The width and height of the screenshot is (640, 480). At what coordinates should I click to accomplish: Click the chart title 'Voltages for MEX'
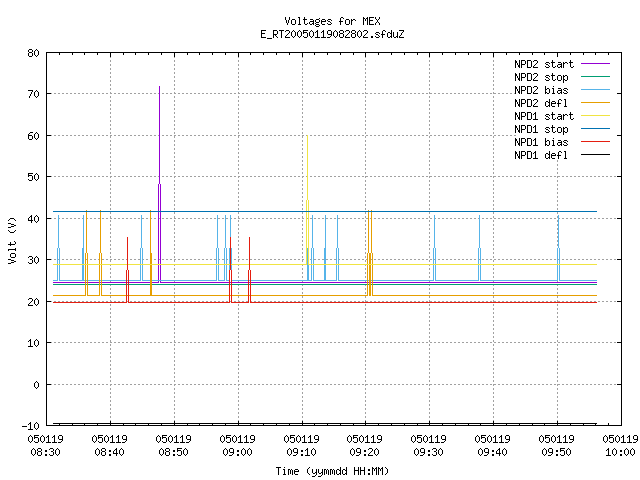[332, 21]
